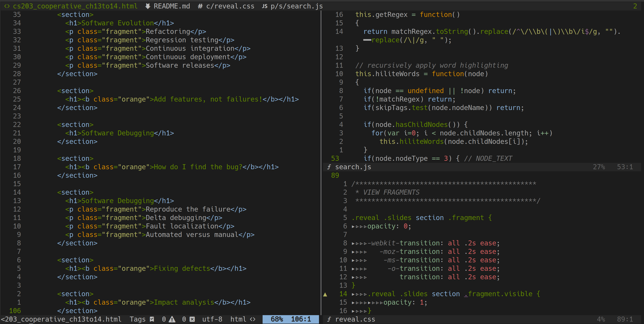
Task: Click the html filetype indicator
Action: tap(238, 319)
